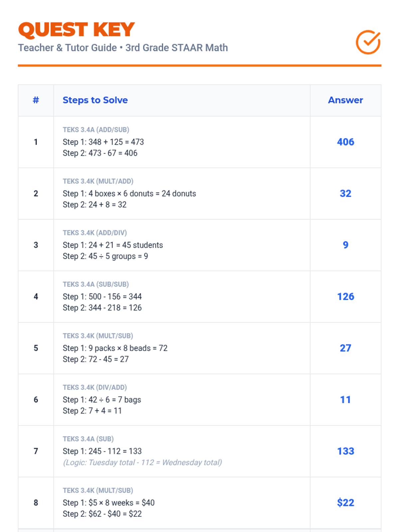Select the answer 9 for problem 3
This screenshot has width=399, height=532.
coord(345,245)
